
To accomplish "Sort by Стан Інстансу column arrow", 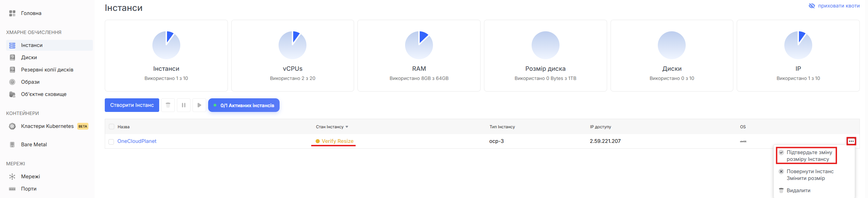I will 347,127.
